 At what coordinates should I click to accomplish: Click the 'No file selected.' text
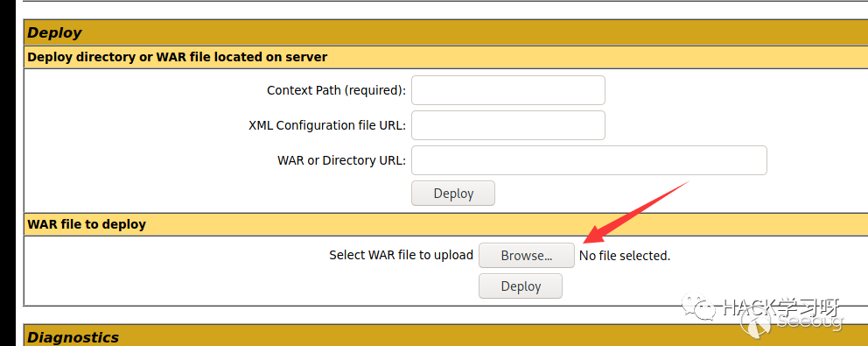click(x=625, y=256)
